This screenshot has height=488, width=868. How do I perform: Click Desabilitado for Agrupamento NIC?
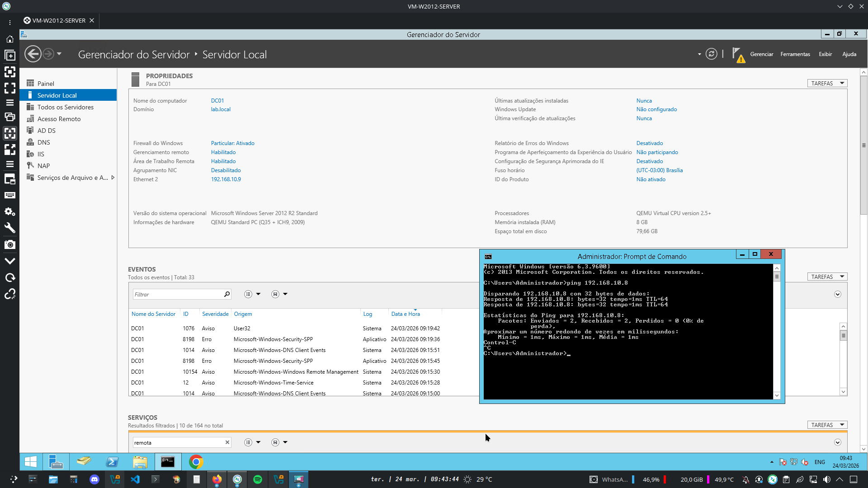point(226,170)
